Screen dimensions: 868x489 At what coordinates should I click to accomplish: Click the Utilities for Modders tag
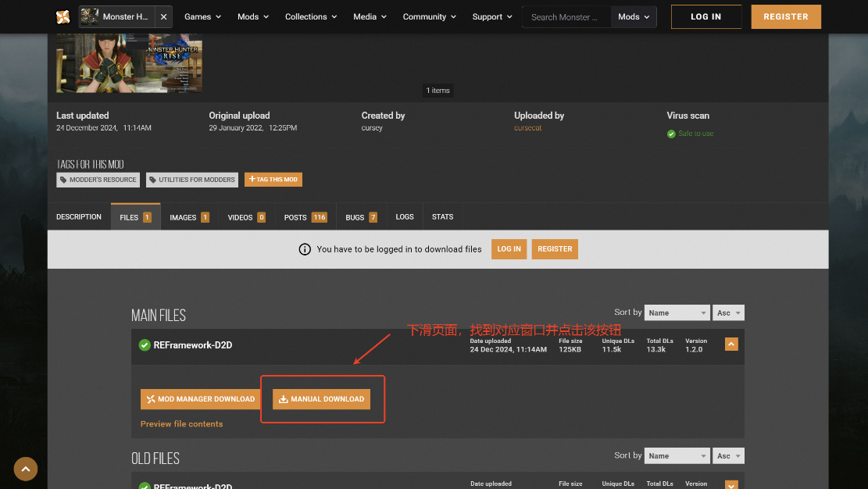[x=191, y=180]
